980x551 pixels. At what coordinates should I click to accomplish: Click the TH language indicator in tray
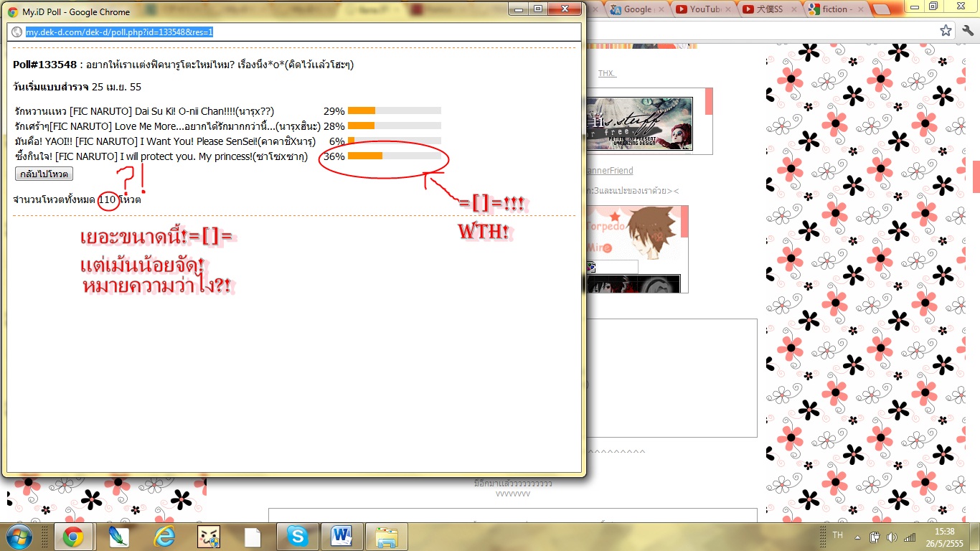pos(838,536)
